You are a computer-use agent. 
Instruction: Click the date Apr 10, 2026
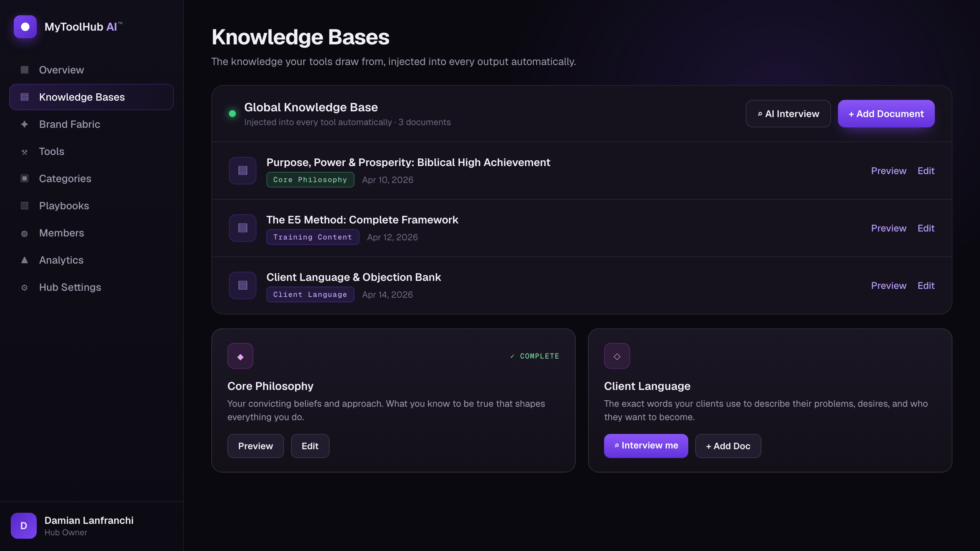coord(388,180)
